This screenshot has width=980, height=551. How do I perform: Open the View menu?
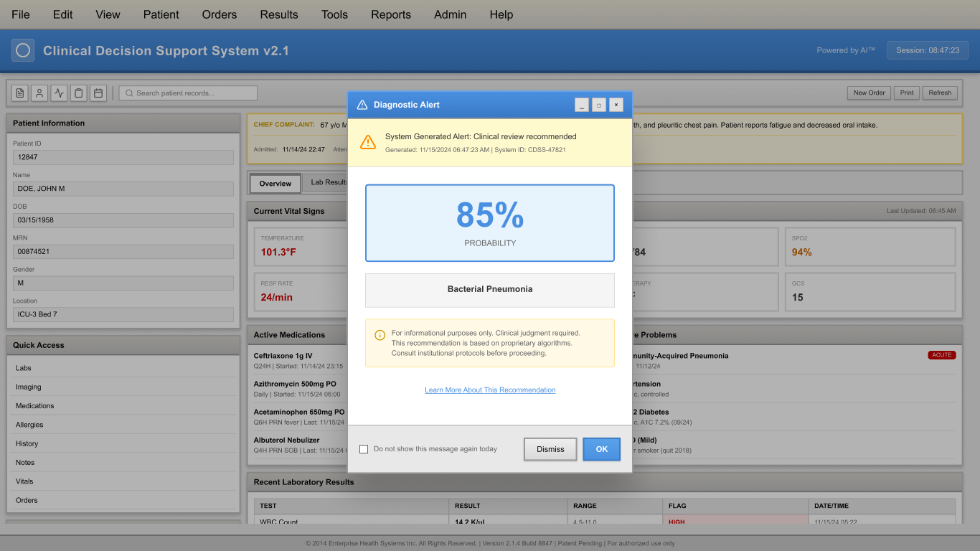(108, 14)
